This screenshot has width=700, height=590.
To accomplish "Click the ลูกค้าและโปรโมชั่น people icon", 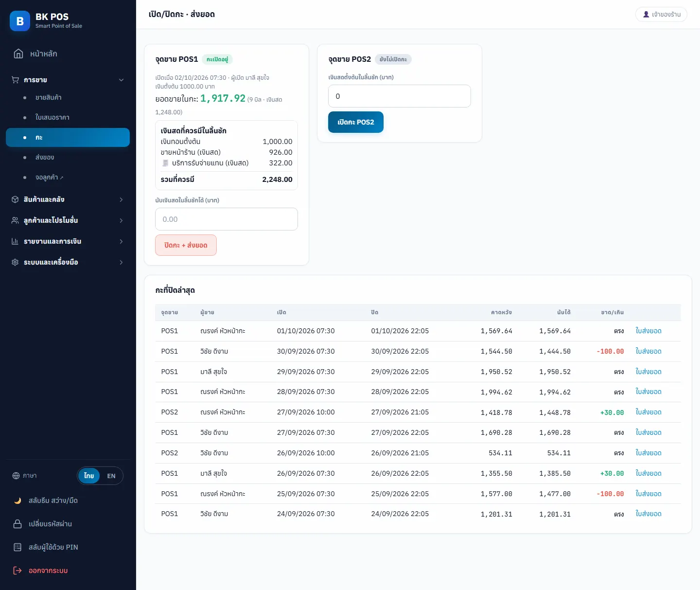I will 15,220.
